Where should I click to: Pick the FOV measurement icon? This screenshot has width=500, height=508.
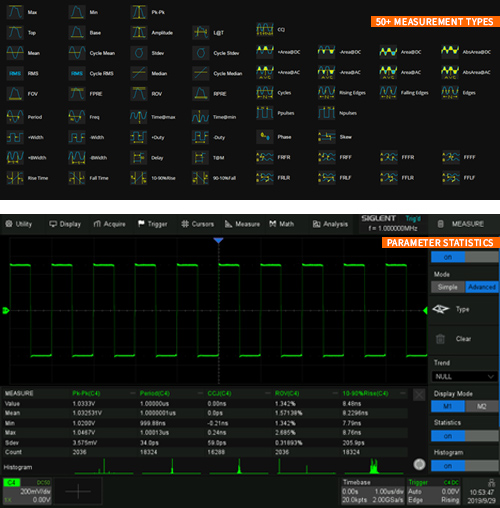tap(15, 94)
